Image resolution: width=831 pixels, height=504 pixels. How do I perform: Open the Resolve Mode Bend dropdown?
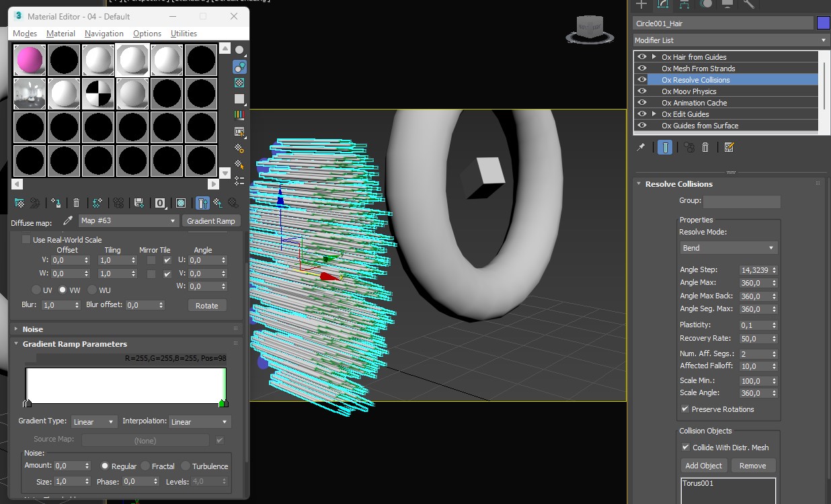click(728, 248)
